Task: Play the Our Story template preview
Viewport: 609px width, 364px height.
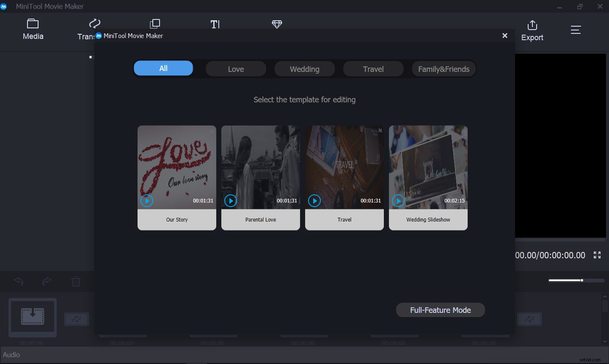Action: [147, 201]
